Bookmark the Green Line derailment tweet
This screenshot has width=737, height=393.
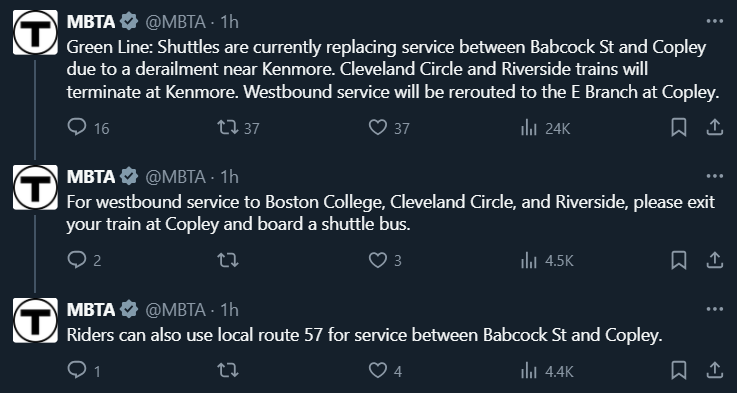[679, 127]
